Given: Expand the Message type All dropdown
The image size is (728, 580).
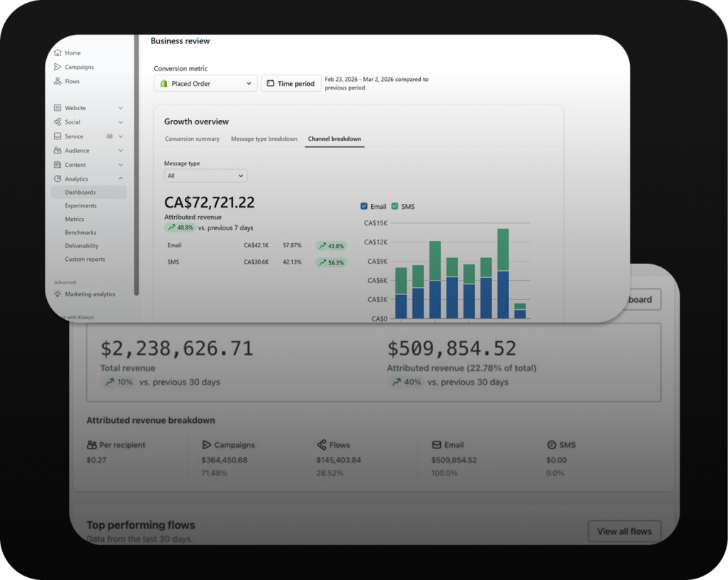Looking at the screenshot, I should [205, 176].
